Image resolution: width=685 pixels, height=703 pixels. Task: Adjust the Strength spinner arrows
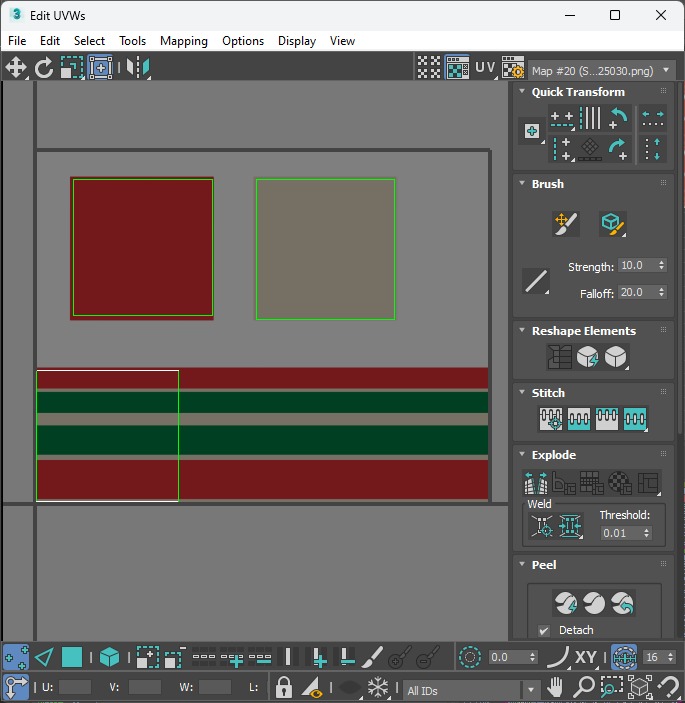(x=661, y=265)
